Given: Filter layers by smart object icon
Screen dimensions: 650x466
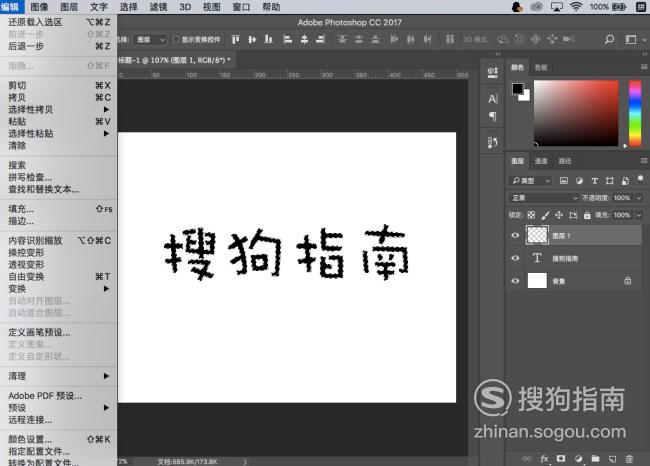Looking at the screenshot, I should 625,180.
